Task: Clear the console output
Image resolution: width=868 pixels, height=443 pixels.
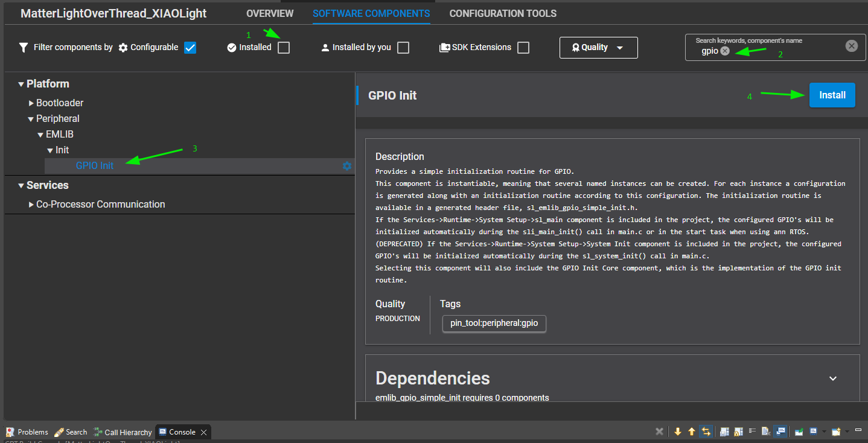Action: point(766,432)
